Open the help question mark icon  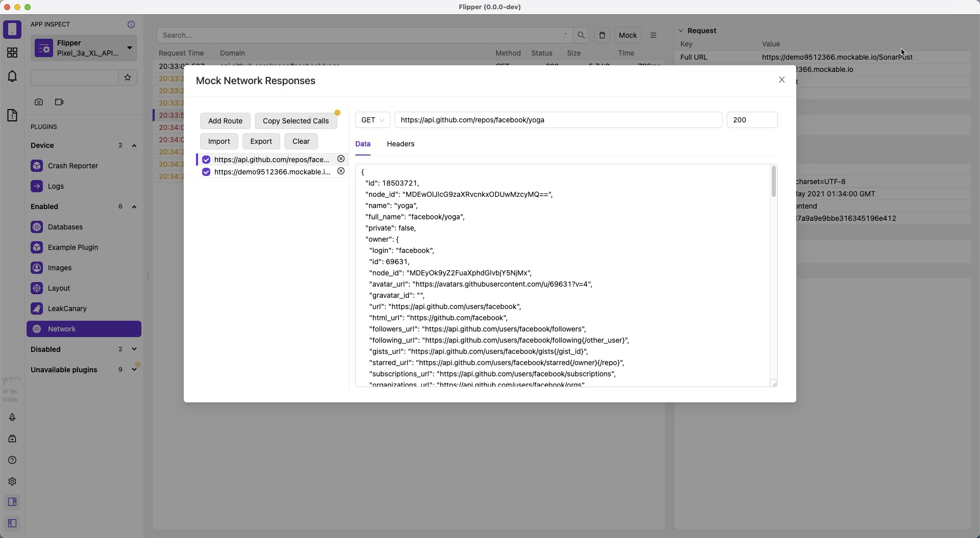tap(12, 460)
